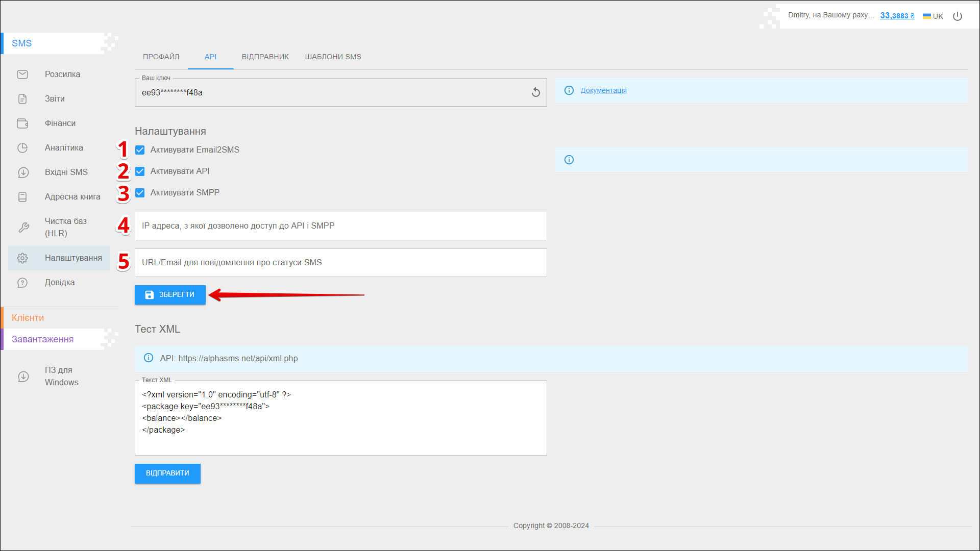Open Довідка question mark icon
This screenshot has width=980, height=551.
click(x=22, y=283)
